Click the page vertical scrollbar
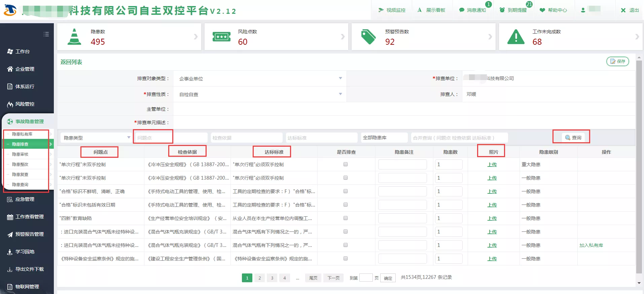The width and height of the screenshot is (644, 294). coord(639,168)
